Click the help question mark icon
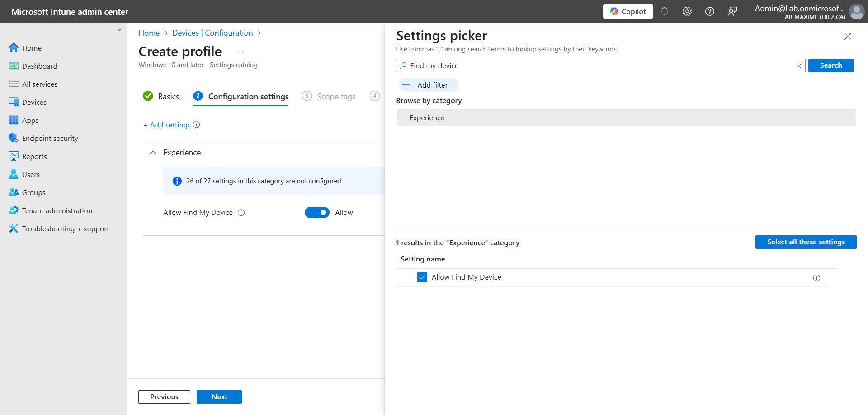Viewport: 868px width, 415px height. pos(709,11)
